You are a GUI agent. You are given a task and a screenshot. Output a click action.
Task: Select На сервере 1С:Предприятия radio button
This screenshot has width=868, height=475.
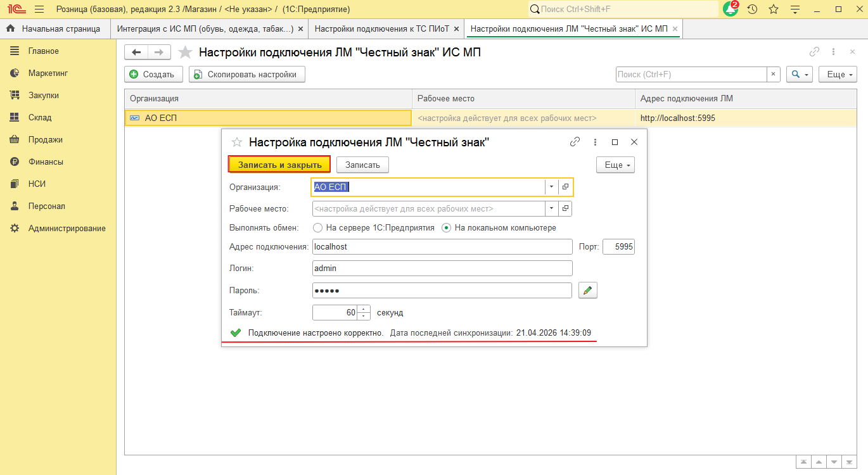click(x=317, y=227)
